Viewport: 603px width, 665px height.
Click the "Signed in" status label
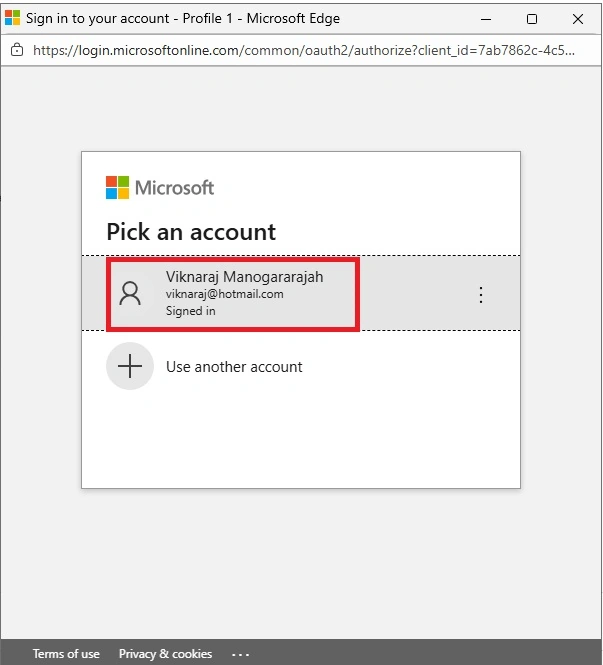point(190,311)
